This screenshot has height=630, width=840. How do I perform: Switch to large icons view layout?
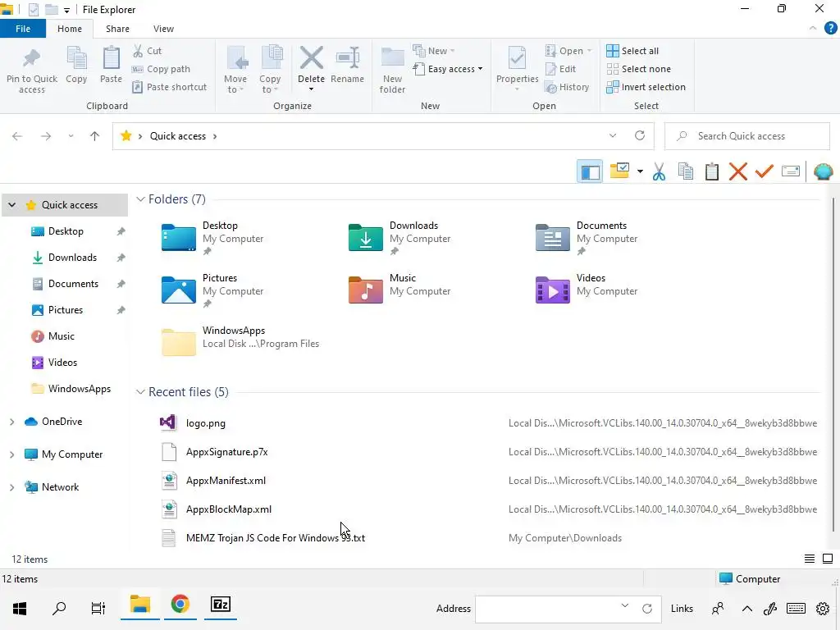click(x=828, y=559)
